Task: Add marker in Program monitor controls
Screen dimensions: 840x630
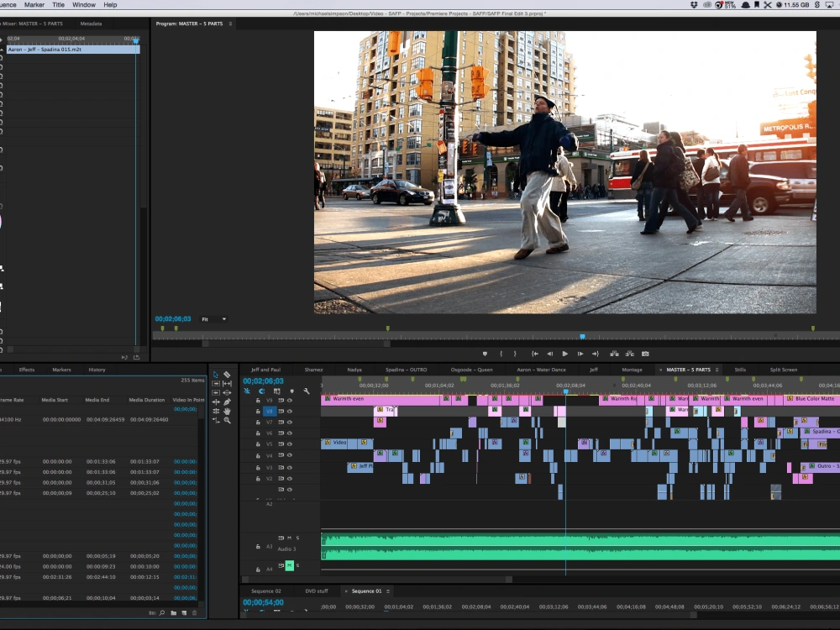Action: pos(485,354)
